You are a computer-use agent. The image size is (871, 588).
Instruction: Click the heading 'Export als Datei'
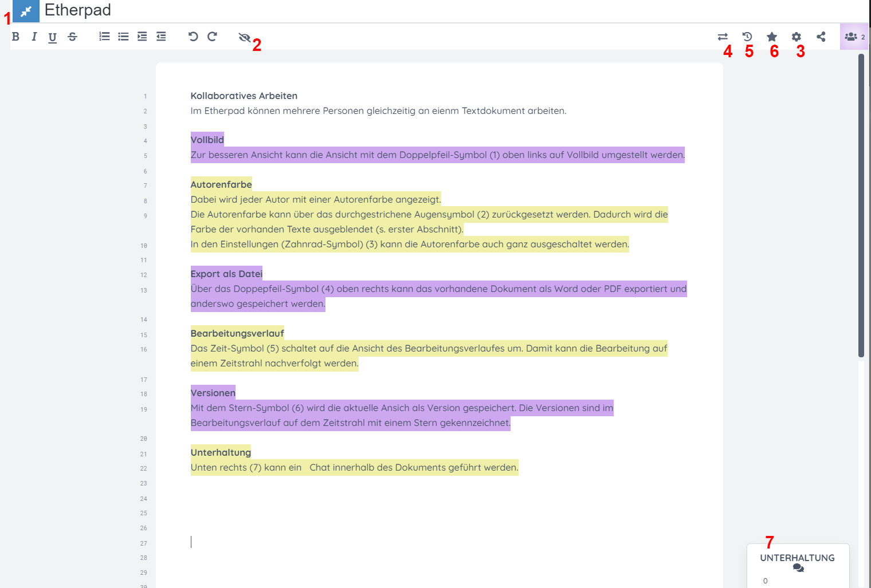coord(226,274)
